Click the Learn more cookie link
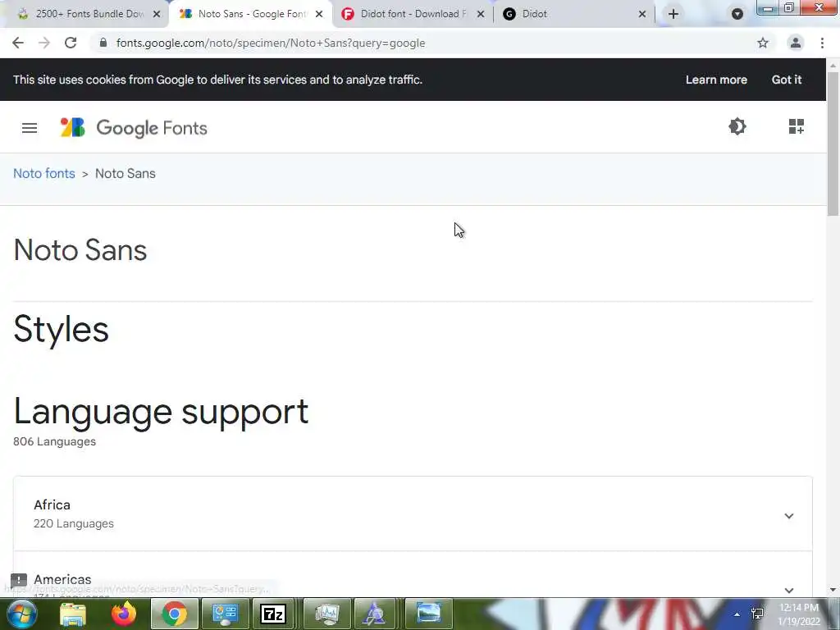The width and height of the screenshot is (840, 630). [x=716, y=80]
